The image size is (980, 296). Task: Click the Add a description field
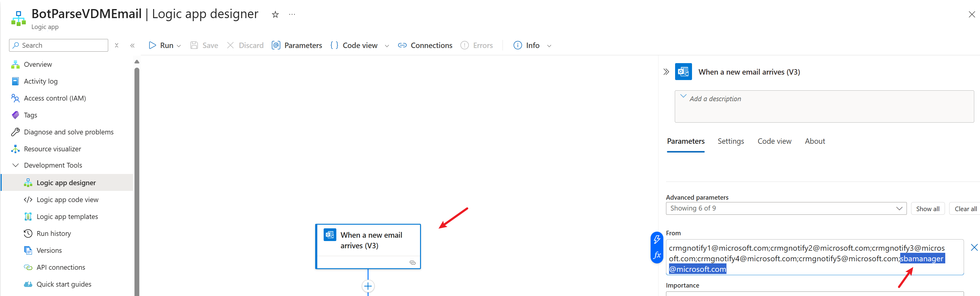(824, 107)
